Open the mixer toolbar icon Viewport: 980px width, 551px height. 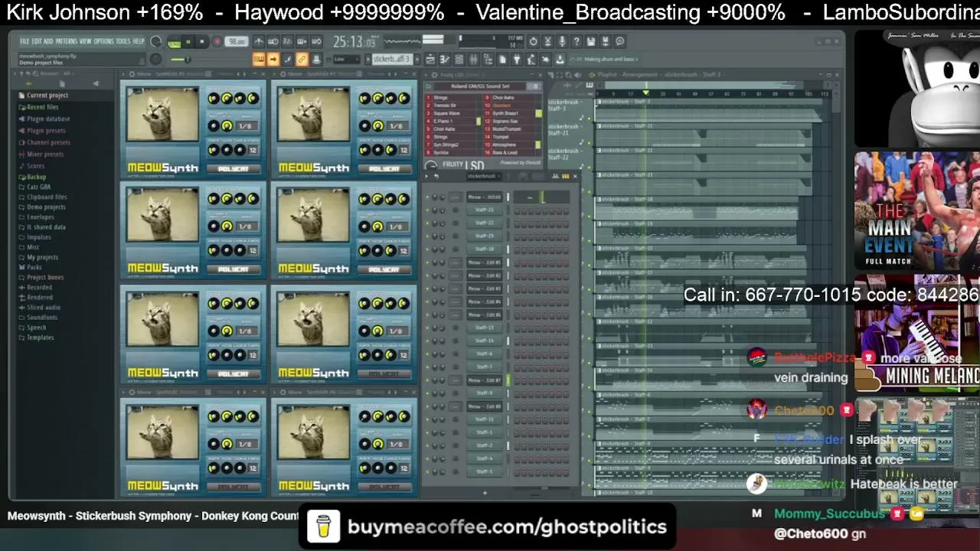[474, 60]
